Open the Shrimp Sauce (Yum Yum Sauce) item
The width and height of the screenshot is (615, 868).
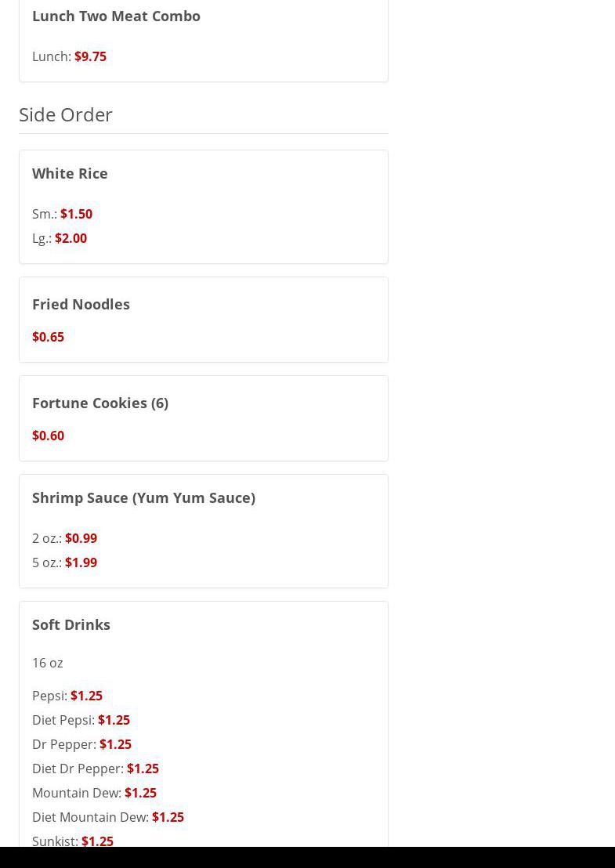[x=143, y=497]
